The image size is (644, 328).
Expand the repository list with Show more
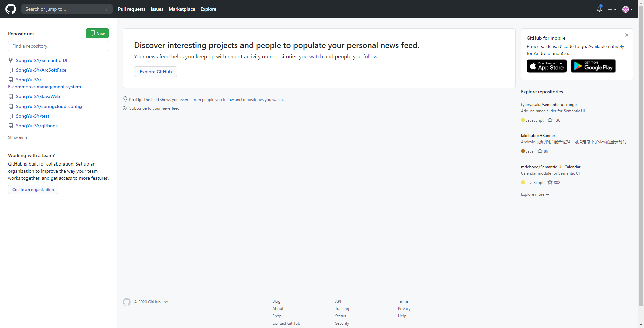coord(18,138)
